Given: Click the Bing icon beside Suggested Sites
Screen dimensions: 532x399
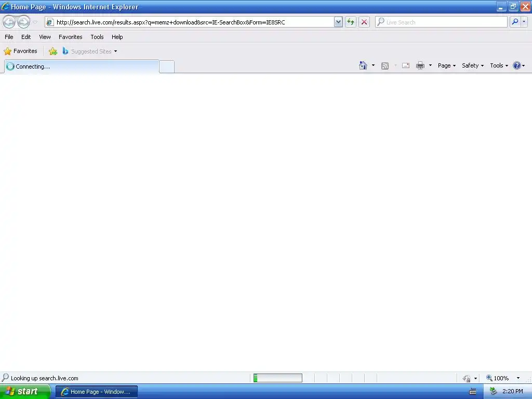Looking at the screenshot, I should (x=65, y=51).
